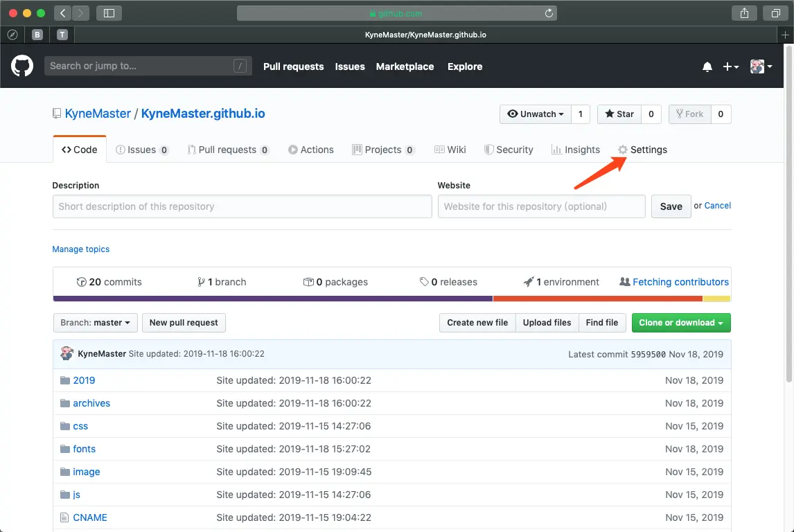794x532 pixels.
Task: Click the CNAME file icon
Action: tap(64, 517)
